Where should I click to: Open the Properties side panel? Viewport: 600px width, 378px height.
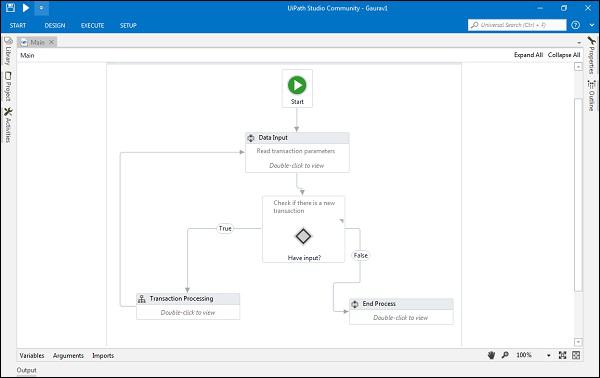point(592,55)
